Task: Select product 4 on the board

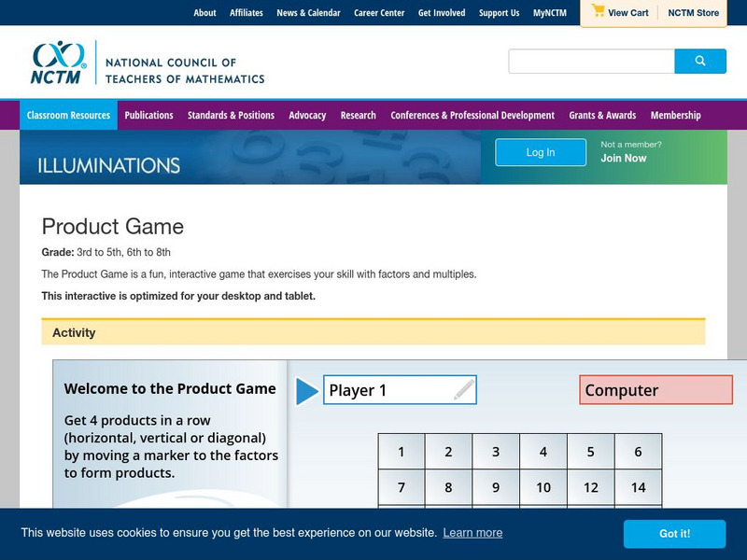Action: point(543,452)
